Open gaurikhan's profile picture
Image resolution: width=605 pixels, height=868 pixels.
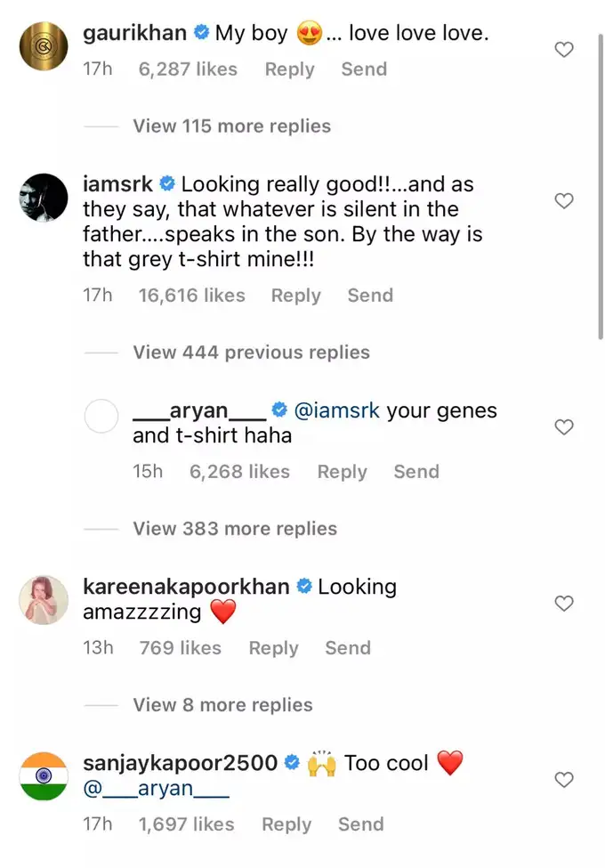tap(43, 45)
